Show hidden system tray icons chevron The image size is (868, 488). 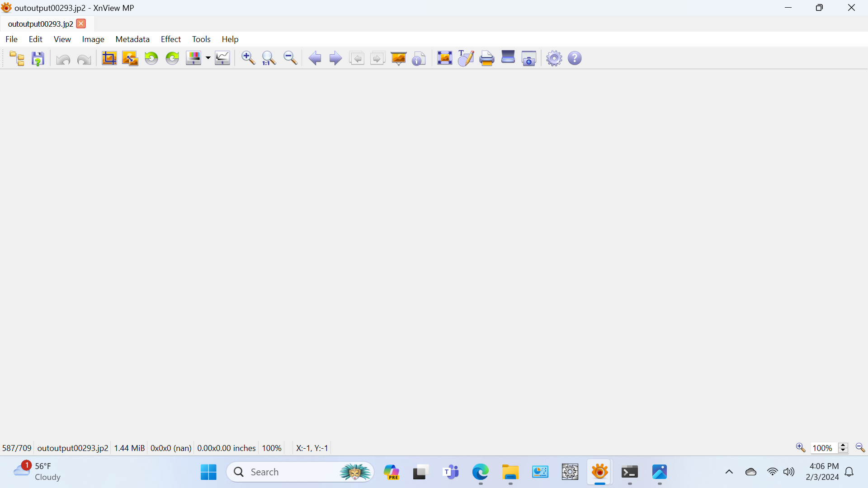[x=729, y=472]
